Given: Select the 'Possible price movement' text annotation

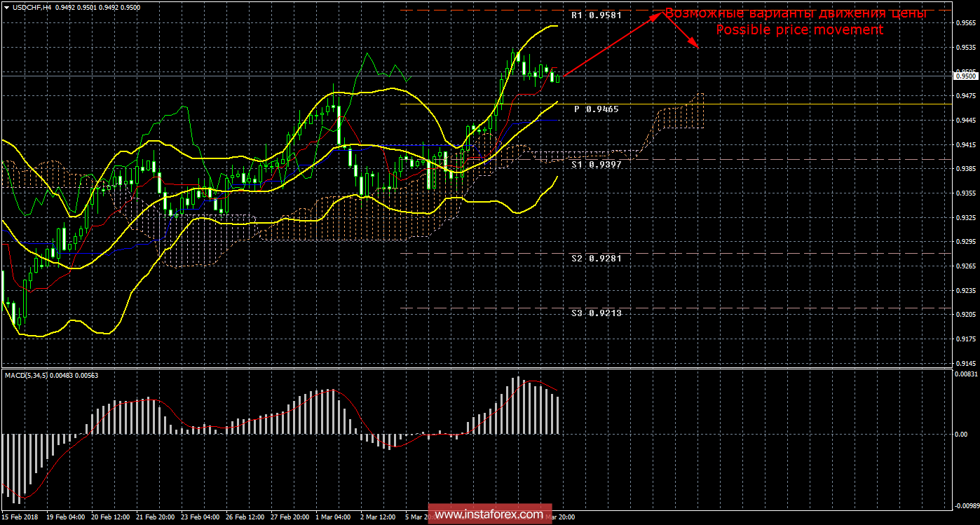Looking at the screenshot, I should point(799,30).
